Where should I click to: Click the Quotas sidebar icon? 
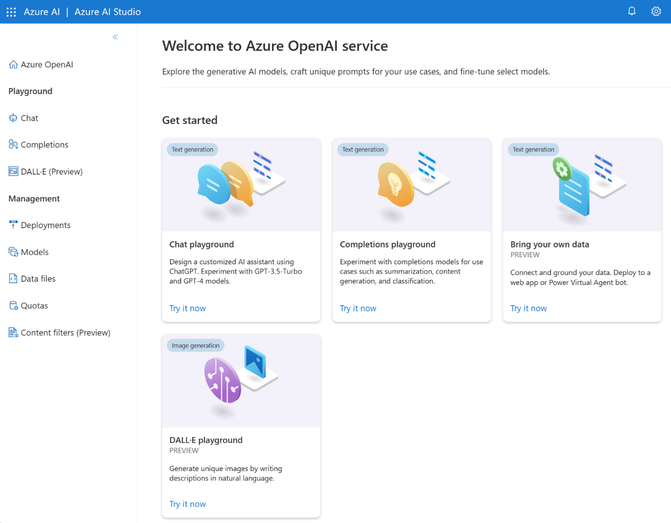click(x=13, y=306)
